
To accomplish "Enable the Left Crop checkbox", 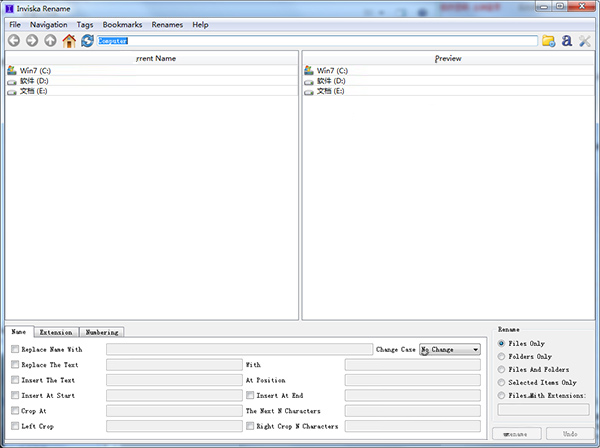I will tap(15, 426).
